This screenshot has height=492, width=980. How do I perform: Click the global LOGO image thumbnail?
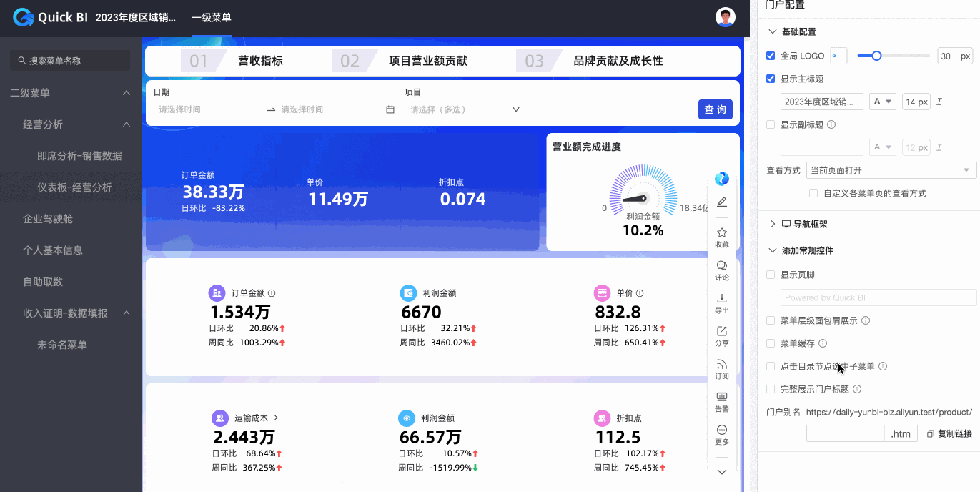838,56
